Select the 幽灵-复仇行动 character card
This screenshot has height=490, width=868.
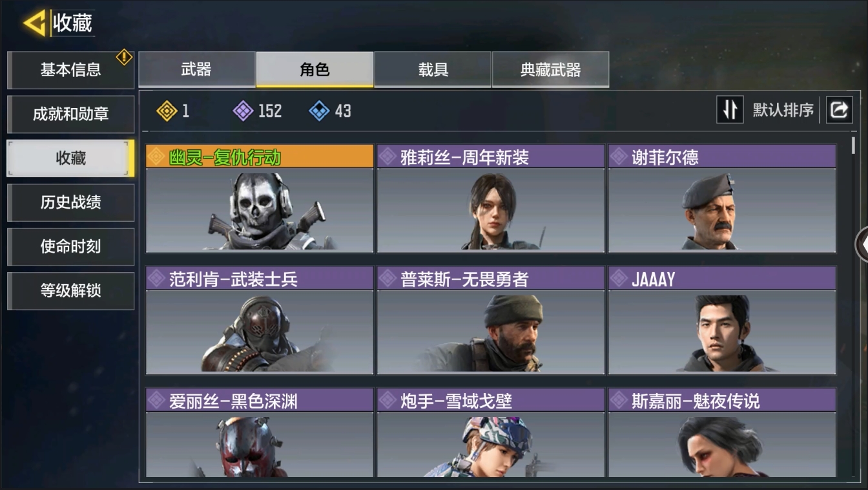[260, 198]
